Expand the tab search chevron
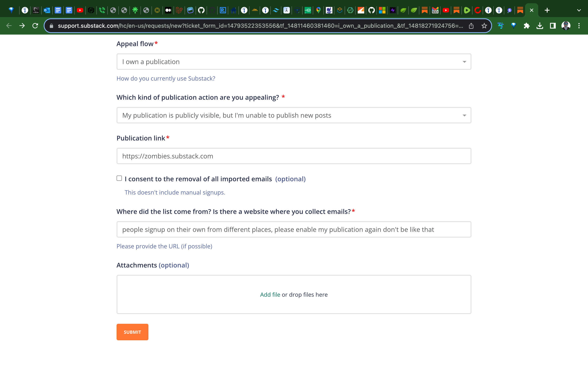The width and height of the screenshot is (588, 367). [579, 10]
